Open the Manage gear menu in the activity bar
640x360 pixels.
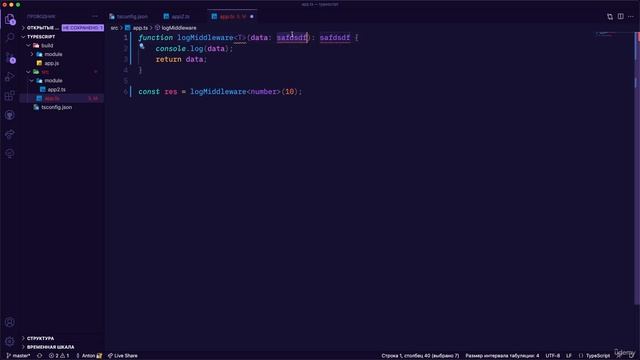tap(10, 341)
